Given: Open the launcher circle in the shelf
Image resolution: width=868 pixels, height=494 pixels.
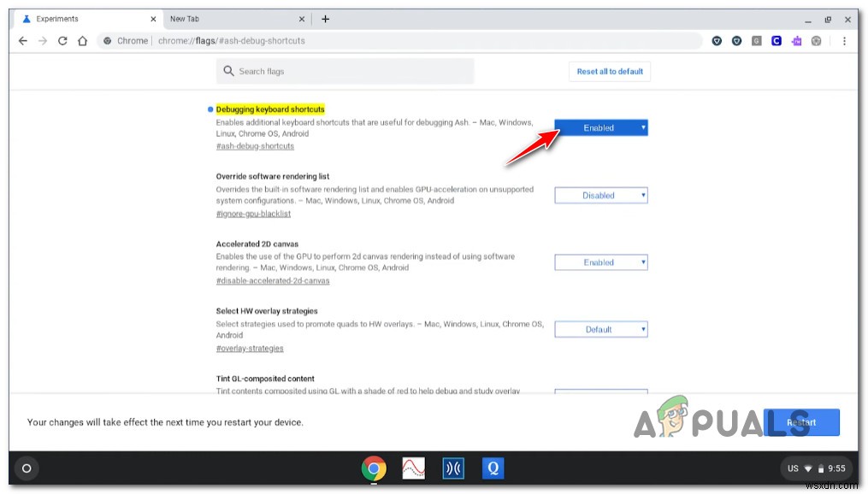Looking at the screenshot, I should (27, 468).
